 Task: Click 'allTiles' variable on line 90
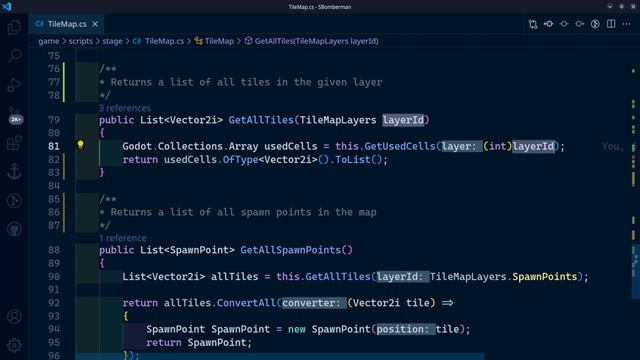[x=234, y=277]
